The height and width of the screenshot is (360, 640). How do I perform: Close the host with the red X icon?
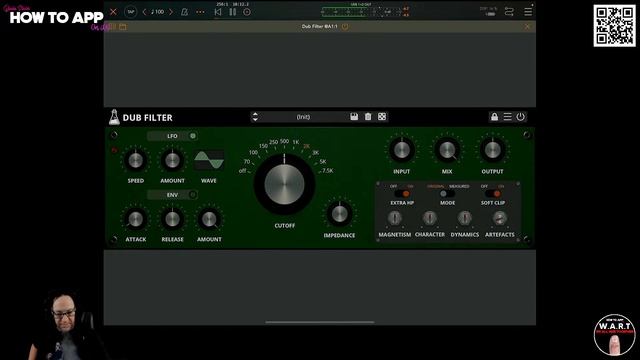113,12
